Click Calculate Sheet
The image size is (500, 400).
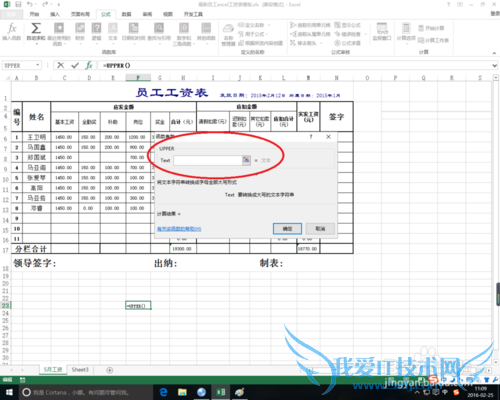click(433, 40)
